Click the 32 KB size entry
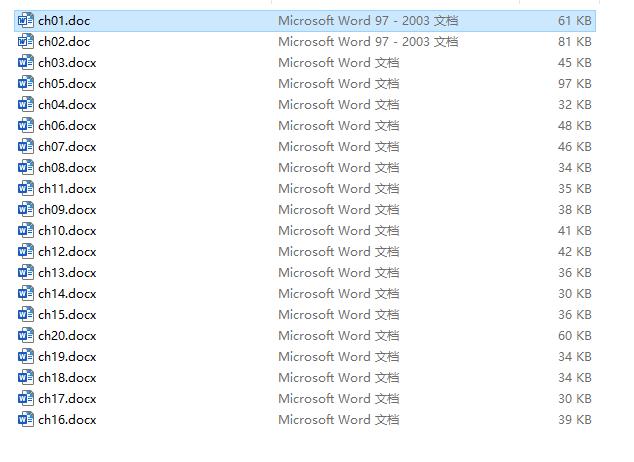The height and width of the screenshot is (462, 634). pyautogui.click(x=575, y=105)
